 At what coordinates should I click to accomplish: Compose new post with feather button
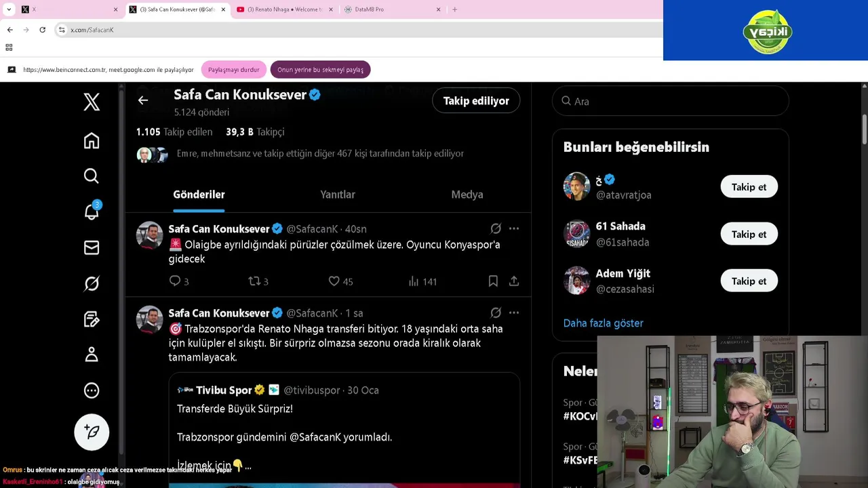coord(92,432)
